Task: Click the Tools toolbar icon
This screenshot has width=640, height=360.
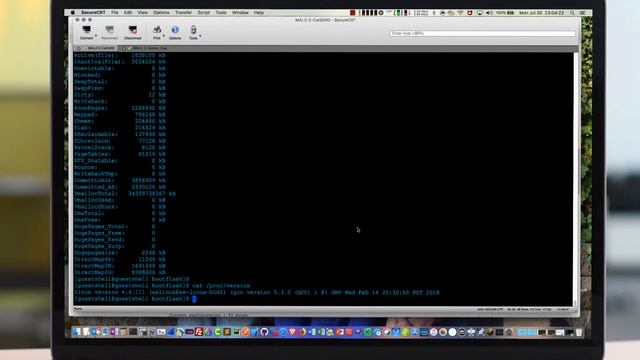Action: coord(193,32)
